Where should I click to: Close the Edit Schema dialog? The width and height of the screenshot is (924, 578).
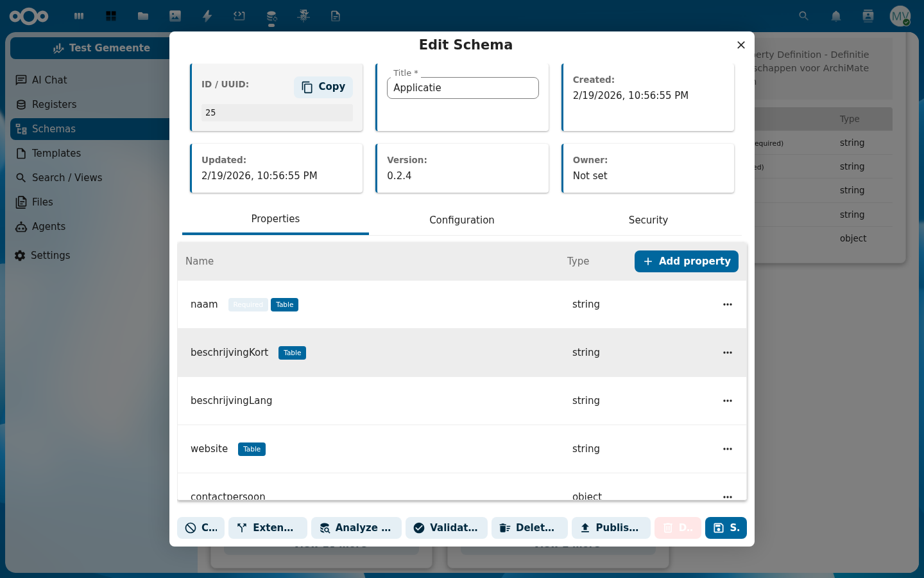coord(740,45)
